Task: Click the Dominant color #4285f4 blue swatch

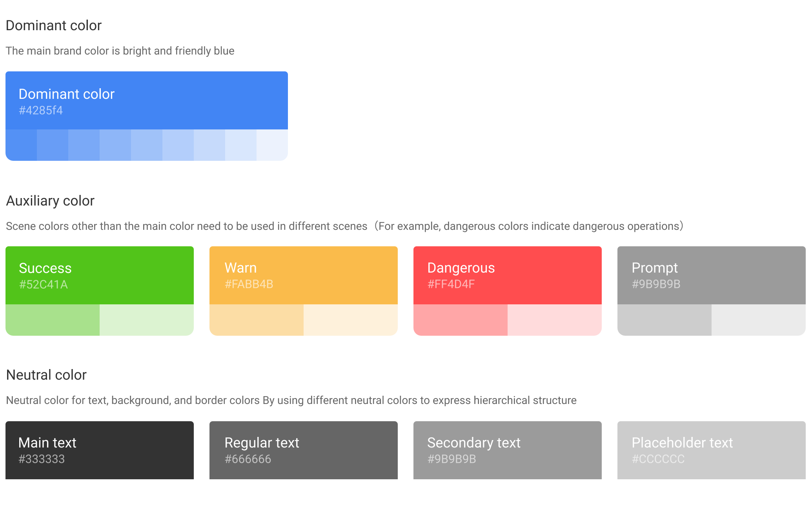Action: coord(147,100)
